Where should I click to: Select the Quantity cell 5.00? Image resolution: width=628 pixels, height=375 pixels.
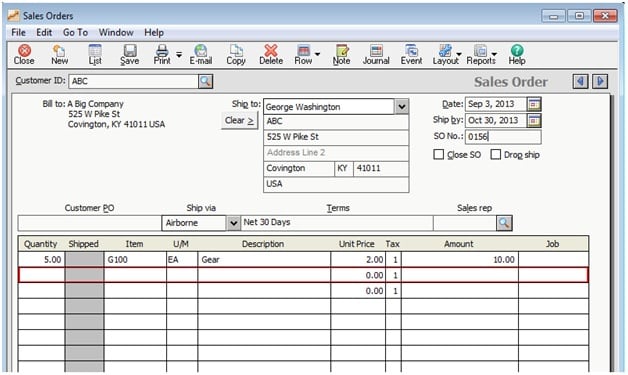click(42, 260)
